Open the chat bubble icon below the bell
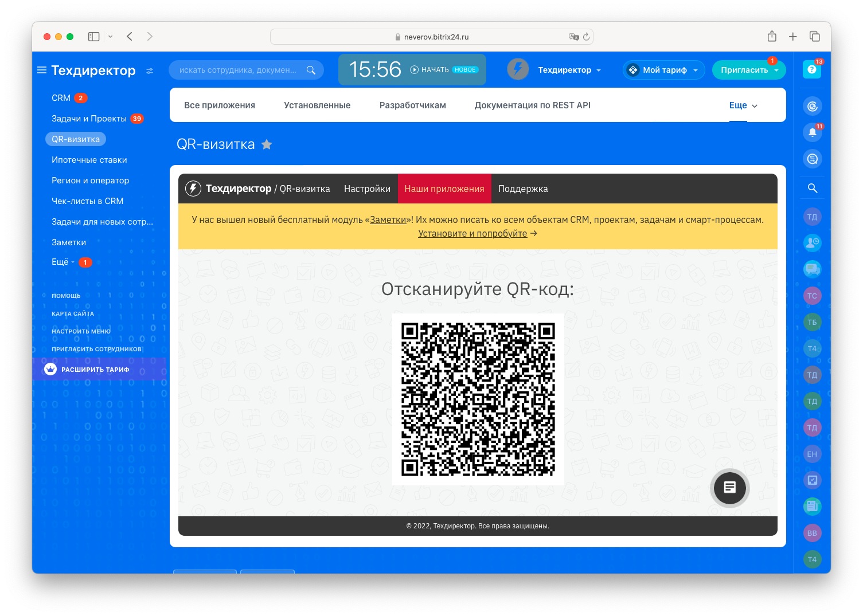This screenshot has height=616, width=863. pyautogui.click(x=812, y=159)
